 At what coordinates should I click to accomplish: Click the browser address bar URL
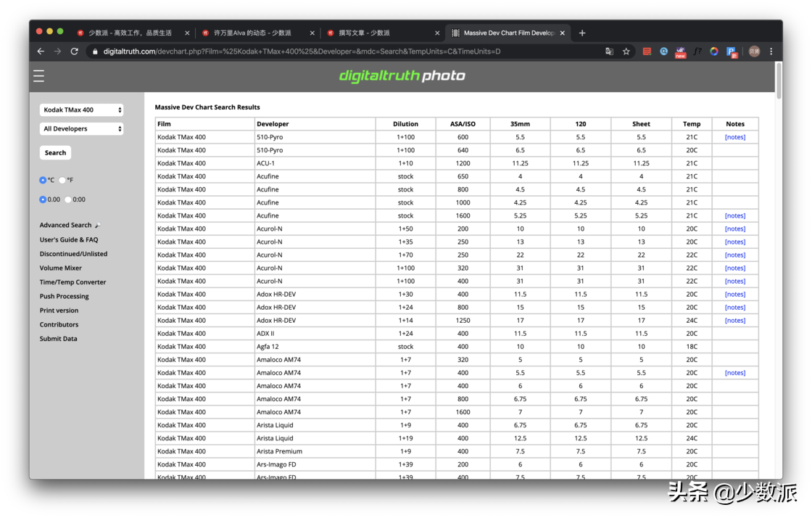pyautogui.click(x=302, y=52)
